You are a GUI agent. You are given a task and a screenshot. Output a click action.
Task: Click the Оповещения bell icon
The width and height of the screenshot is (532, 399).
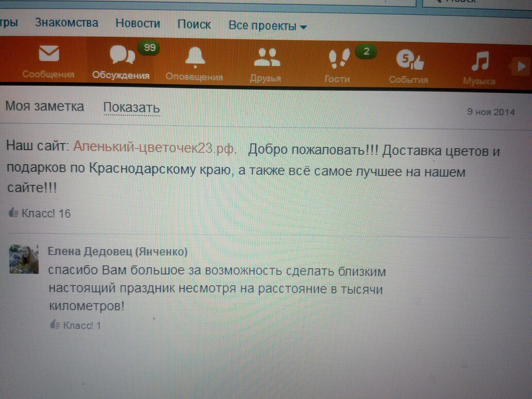click(x=195, y=57)
